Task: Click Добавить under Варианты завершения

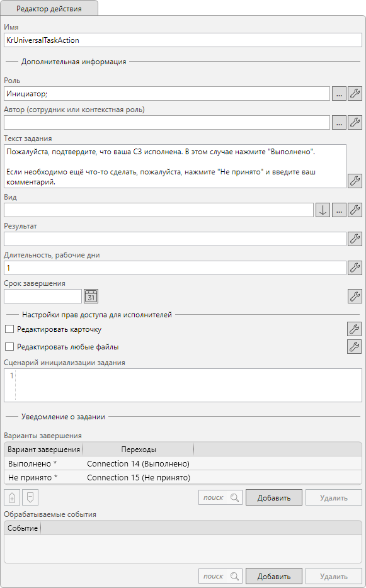Action: [x=273, y=497]
